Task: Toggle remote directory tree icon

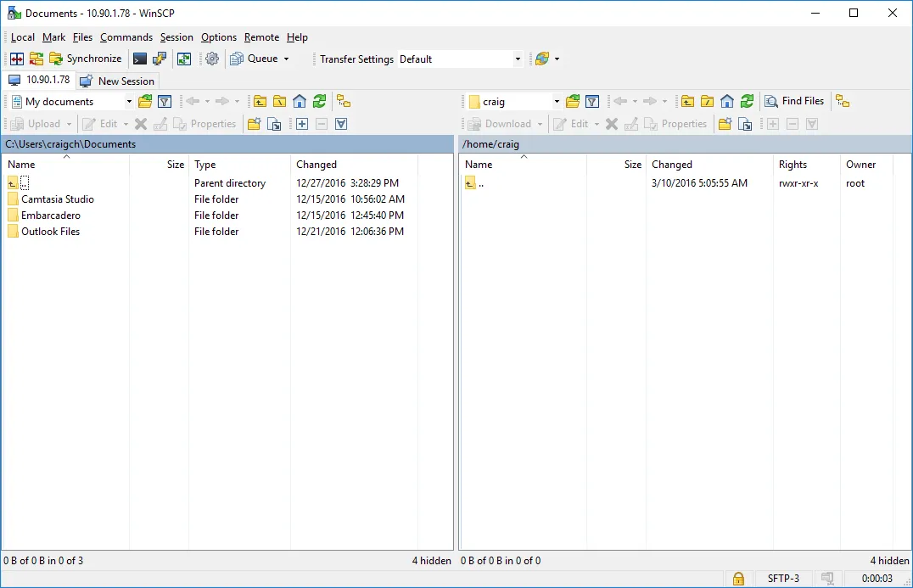Action: point(843,102)
